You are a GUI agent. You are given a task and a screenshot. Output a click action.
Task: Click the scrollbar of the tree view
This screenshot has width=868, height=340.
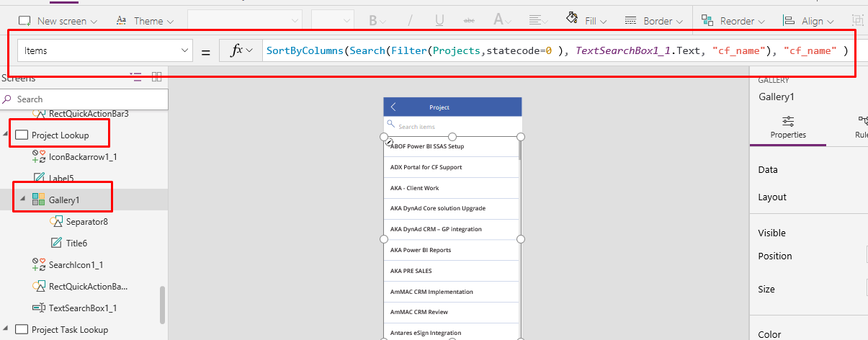[x=163, y=305]
